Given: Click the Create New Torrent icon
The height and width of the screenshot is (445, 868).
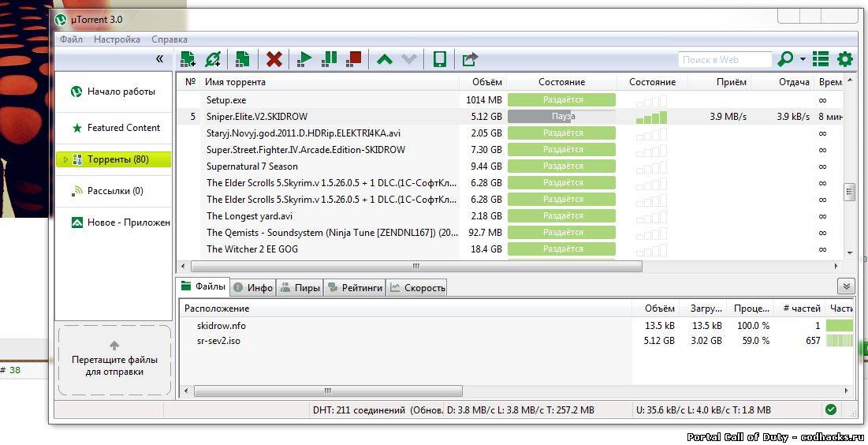Looking at the screenshot, I should [x=243, y=58].
